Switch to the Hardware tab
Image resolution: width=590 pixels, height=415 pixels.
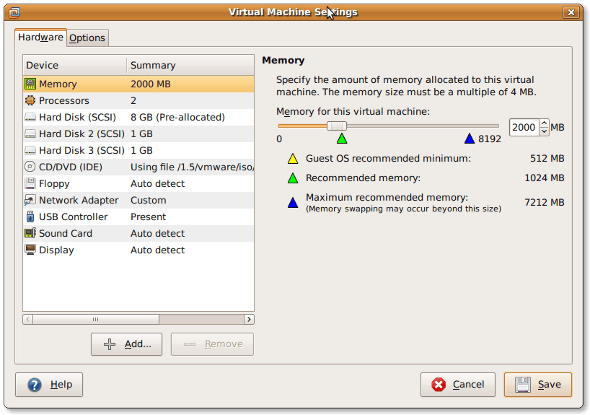[41, 37]
